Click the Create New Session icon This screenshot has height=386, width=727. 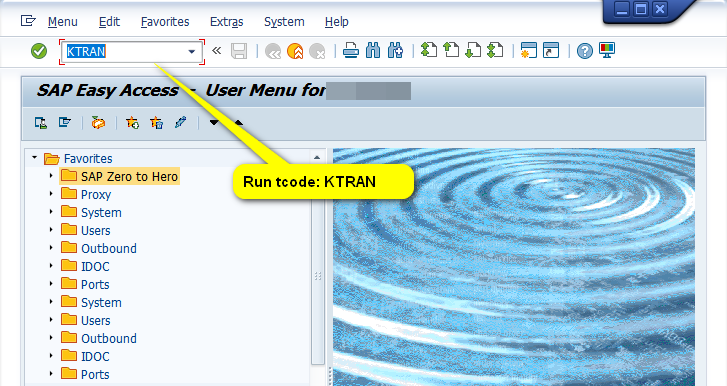(529, 50)
